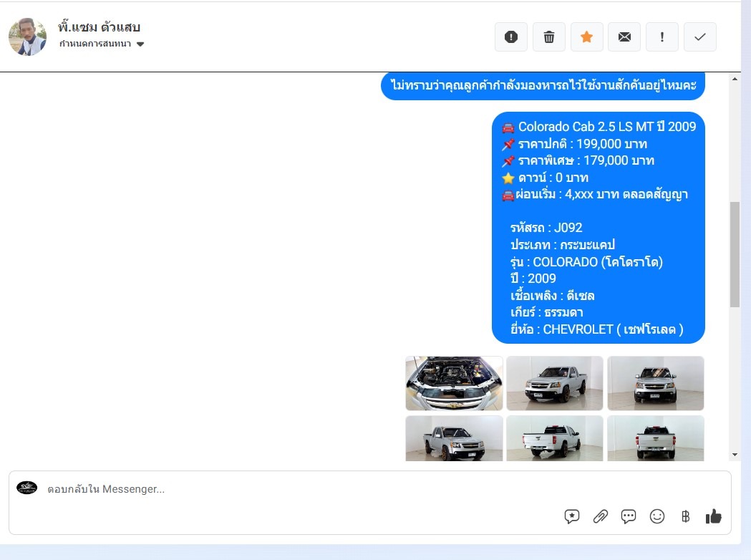Viewport: 751px width, 560px height.
Task: Click the chat scrollbar down arrow
Action: (735, 455)
